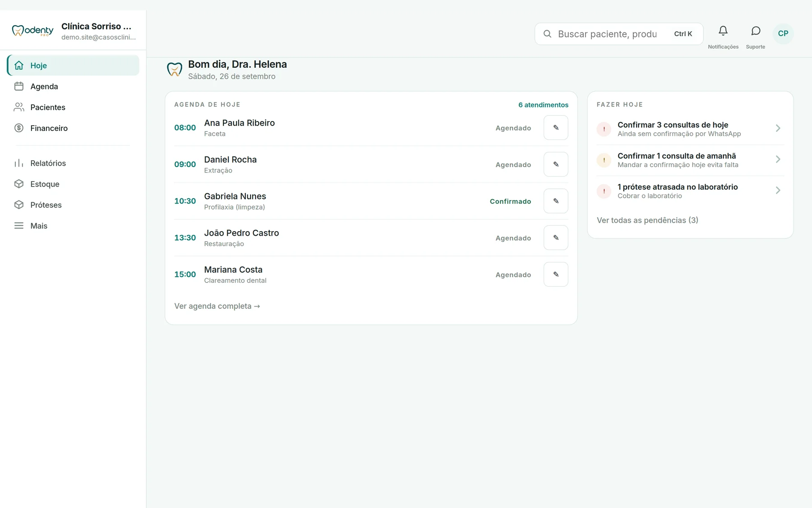Expand Confirmar 3 consultas de hoje chevron
Screen dimensions: 812x508
click(778, 128)
